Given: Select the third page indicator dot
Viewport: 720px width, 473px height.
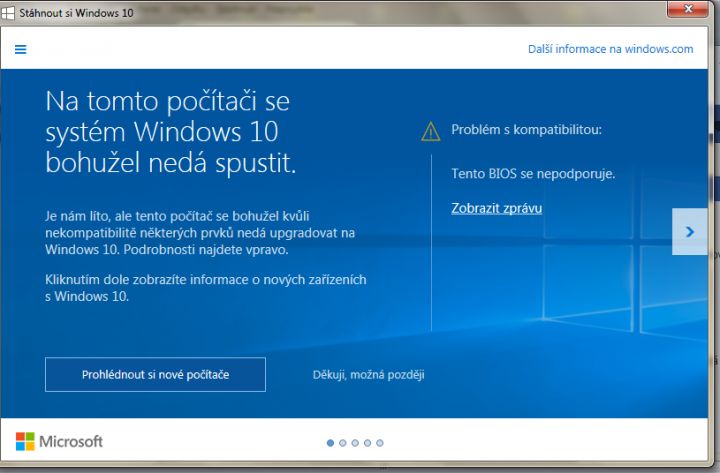Looking at the screenshot, I should 355,443.
